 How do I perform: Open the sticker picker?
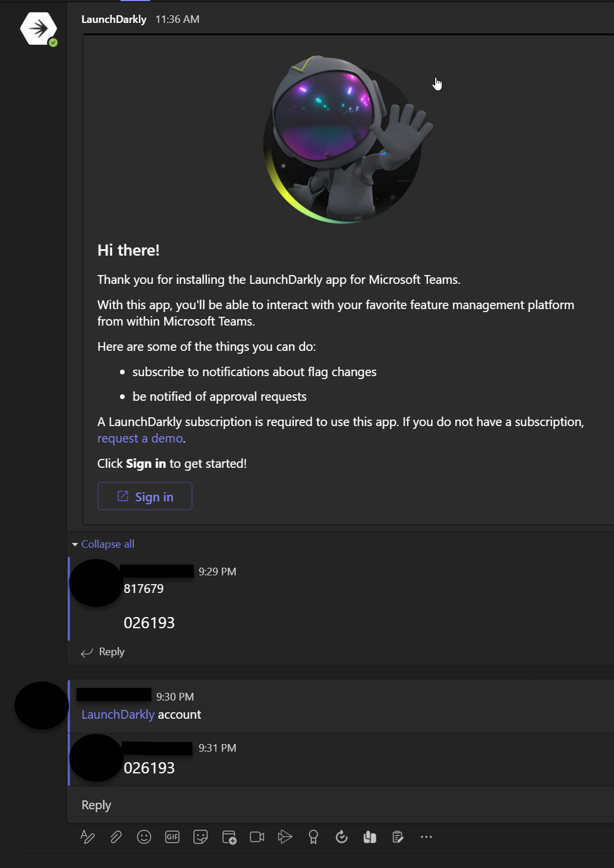coord(200,836)
